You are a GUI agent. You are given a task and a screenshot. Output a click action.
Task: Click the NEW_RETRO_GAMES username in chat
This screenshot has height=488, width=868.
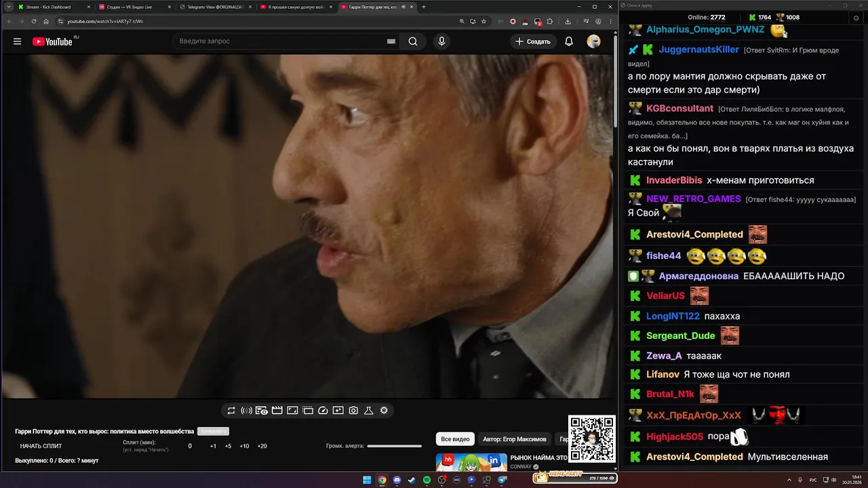[693, 199]
